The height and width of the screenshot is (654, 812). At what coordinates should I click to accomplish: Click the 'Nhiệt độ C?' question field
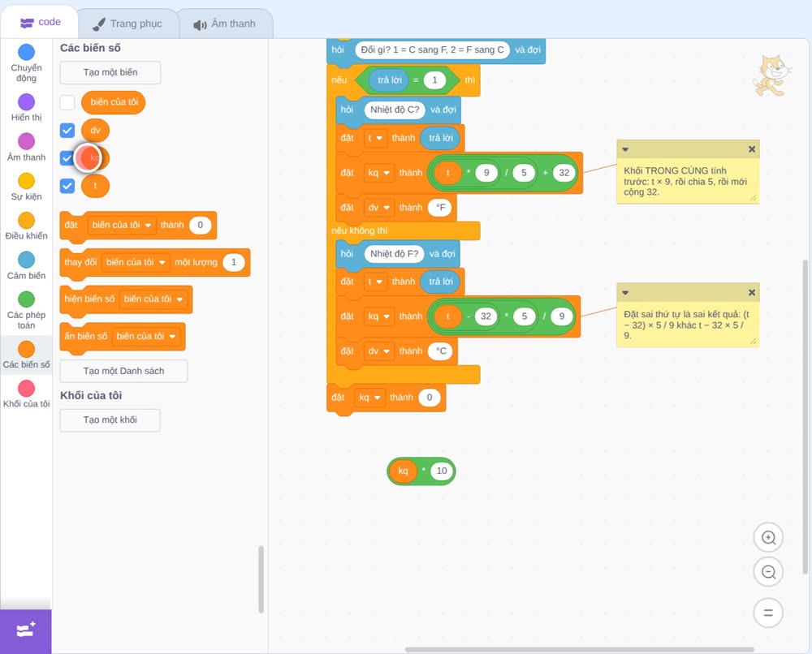pos(395,110)
